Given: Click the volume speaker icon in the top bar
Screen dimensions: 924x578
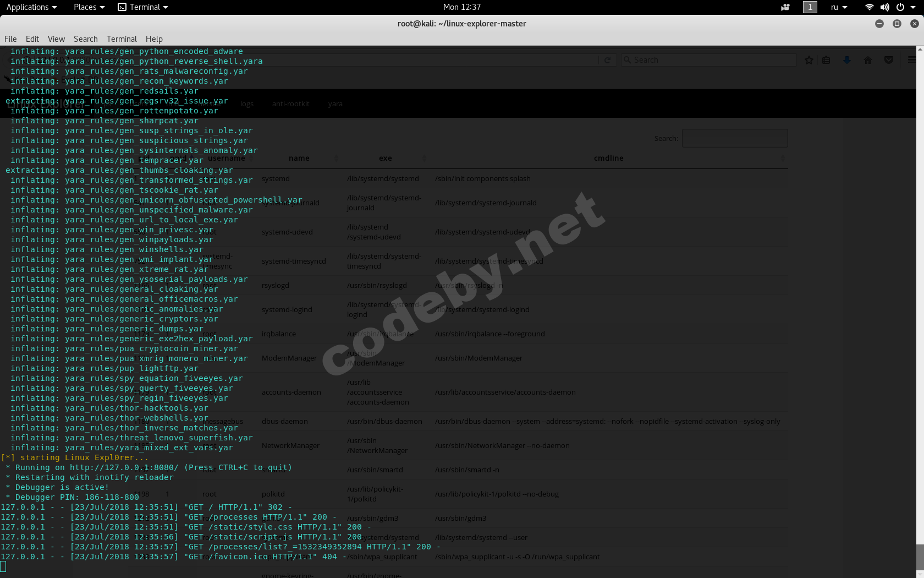Looking at the screenshot, I should pyautogui.click(x=885, y=7).
